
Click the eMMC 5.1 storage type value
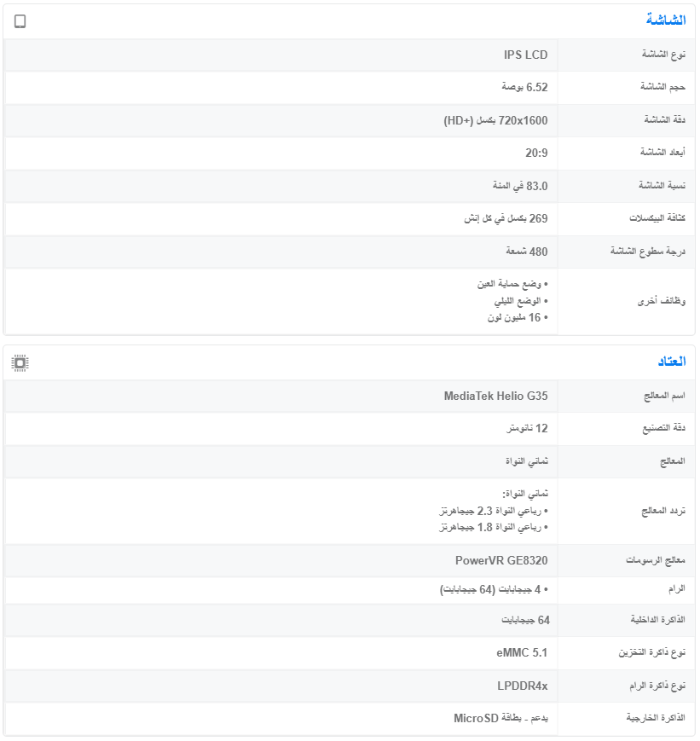522,653
